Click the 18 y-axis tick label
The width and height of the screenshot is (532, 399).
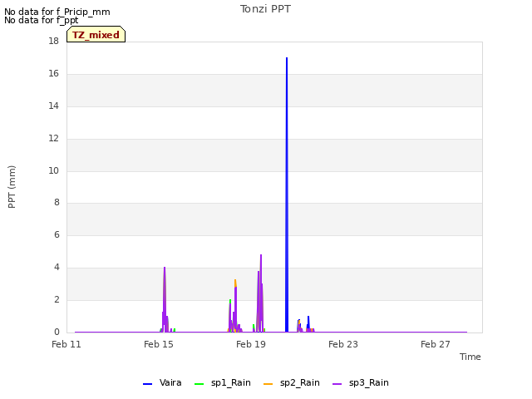pos(53,42)
